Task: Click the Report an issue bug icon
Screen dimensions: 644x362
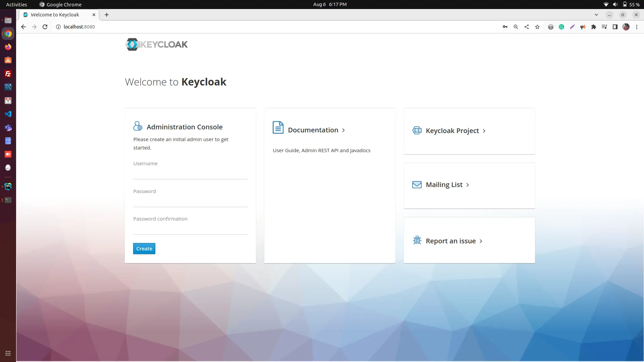Action: pyautogui.click(x=417, y=240)
